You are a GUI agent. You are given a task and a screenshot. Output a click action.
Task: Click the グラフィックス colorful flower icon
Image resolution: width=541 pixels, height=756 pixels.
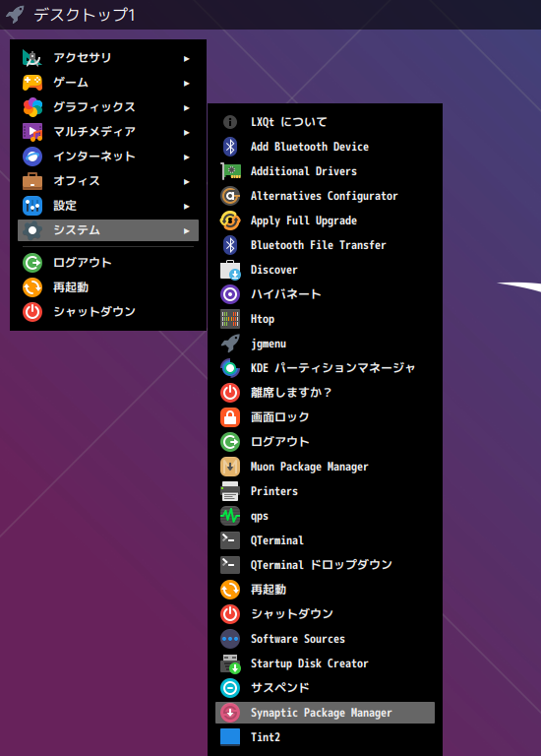[x=32, y=107]
